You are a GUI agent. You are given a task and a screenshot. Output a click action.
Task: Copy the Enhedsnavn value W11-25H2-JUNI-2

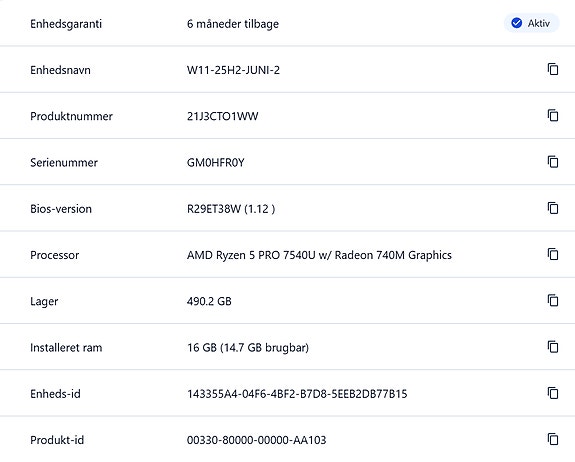click(553, 69)
